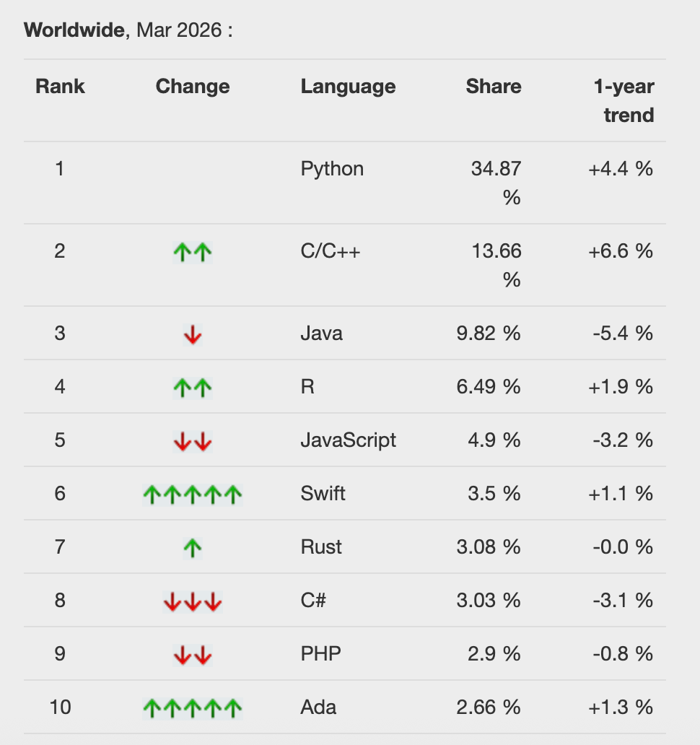Click the Rank column header
The image size is (700, 745).
(x=60, y=87)
